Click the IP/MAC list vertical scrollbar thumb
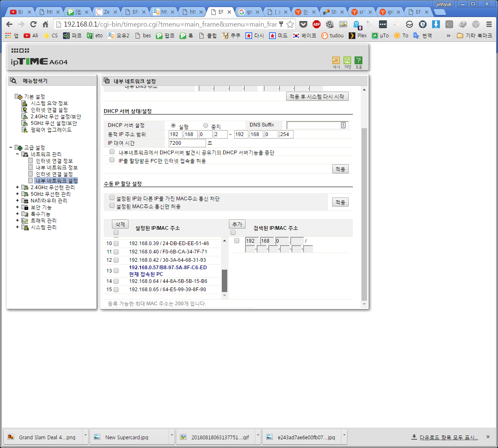498x448 pixels. (225, 281)
